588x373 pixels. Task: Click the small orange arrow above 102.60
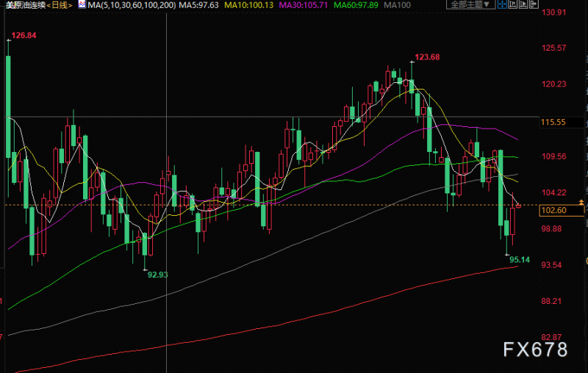coord(581,202)
